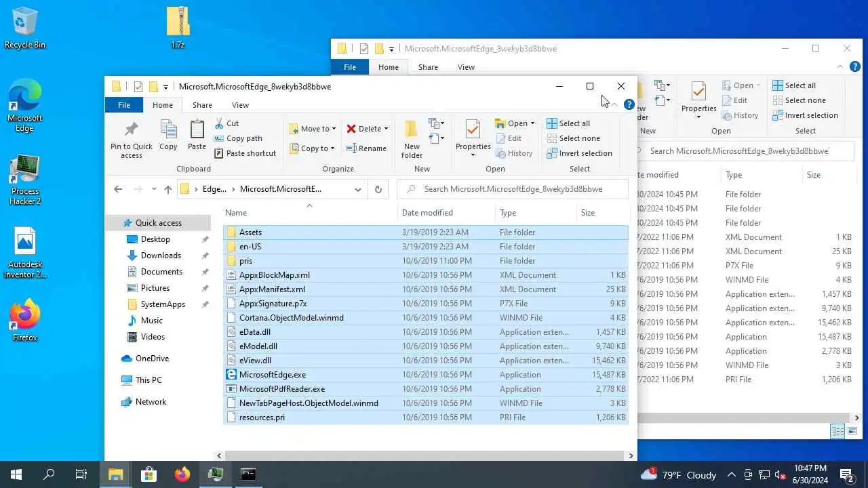Click Microsoft Store taskbar icon
868x488 pixels.
pos(149,474)
